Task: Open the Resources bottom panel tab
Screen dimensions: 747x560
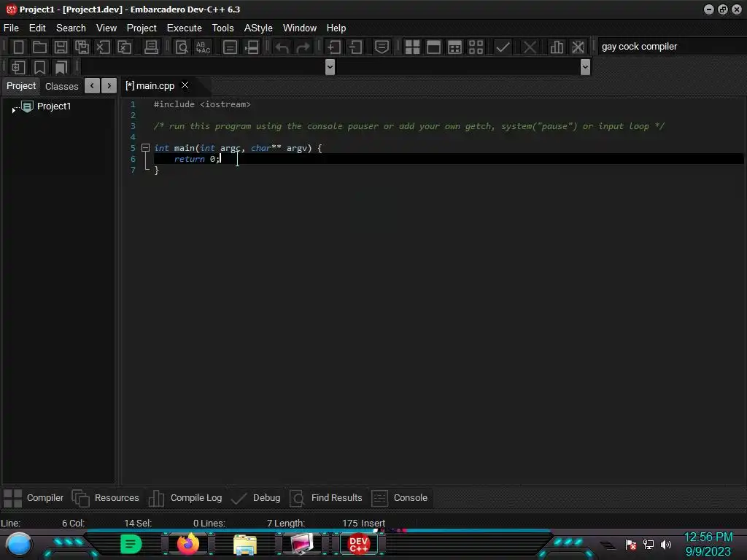Action: 105,498
